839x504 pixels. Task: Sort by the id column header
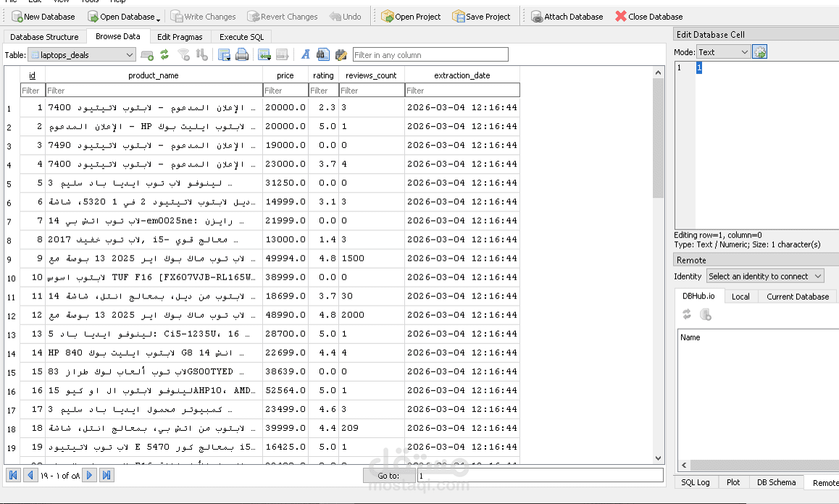click(32, 75)
